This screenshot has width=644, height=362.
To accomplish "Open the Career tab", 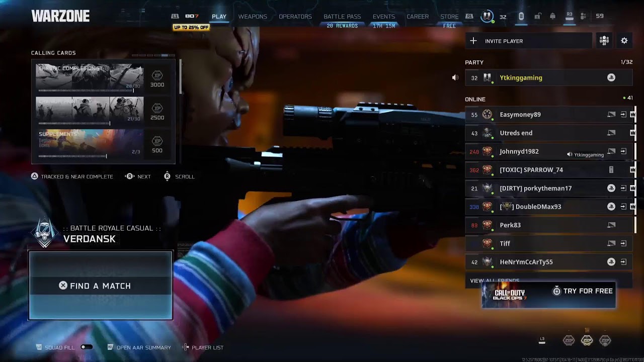I will pyautogui.click(x=418, y=17).
